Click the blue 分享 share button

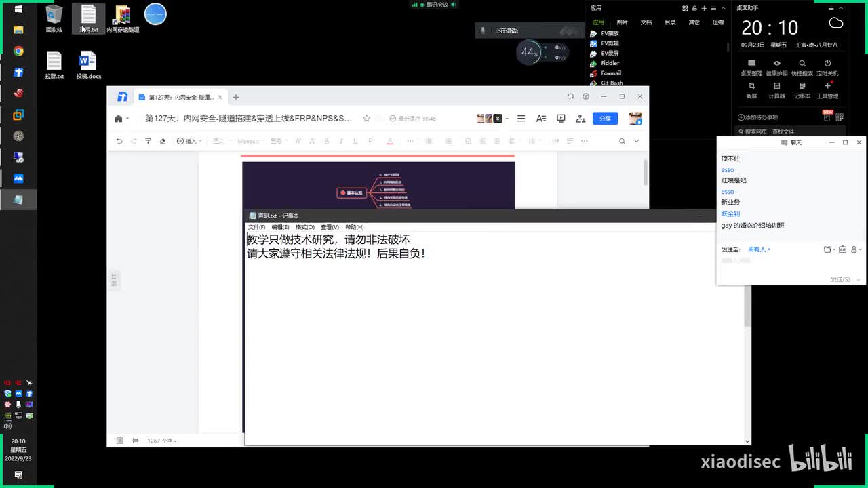coord(605,119)
